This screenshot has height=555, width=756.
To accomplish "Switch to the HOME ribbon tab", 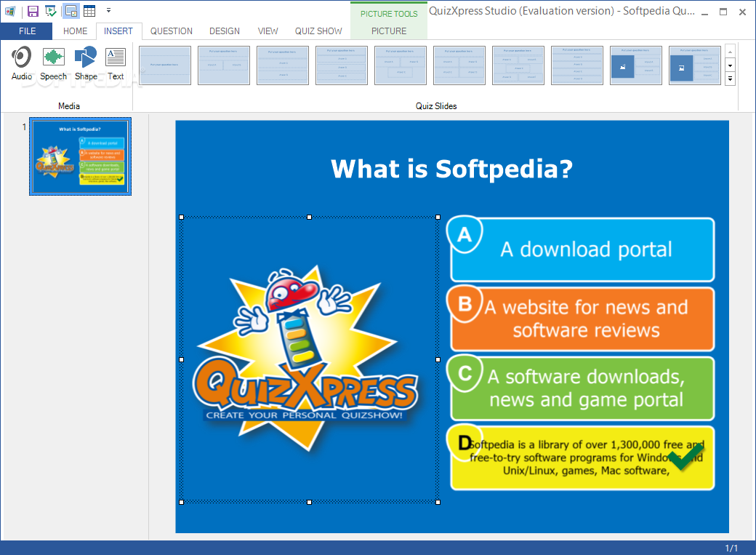I will coord(75,31).
